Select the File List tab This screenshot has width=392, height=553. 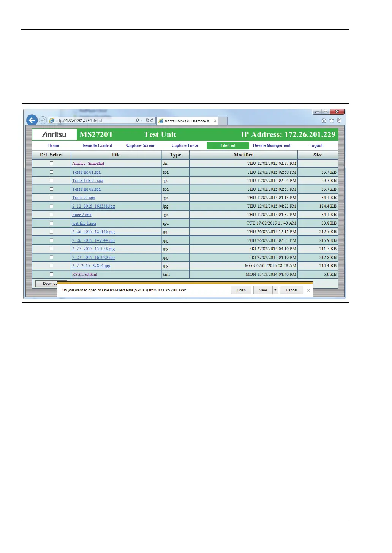click(x=228, y=145)
